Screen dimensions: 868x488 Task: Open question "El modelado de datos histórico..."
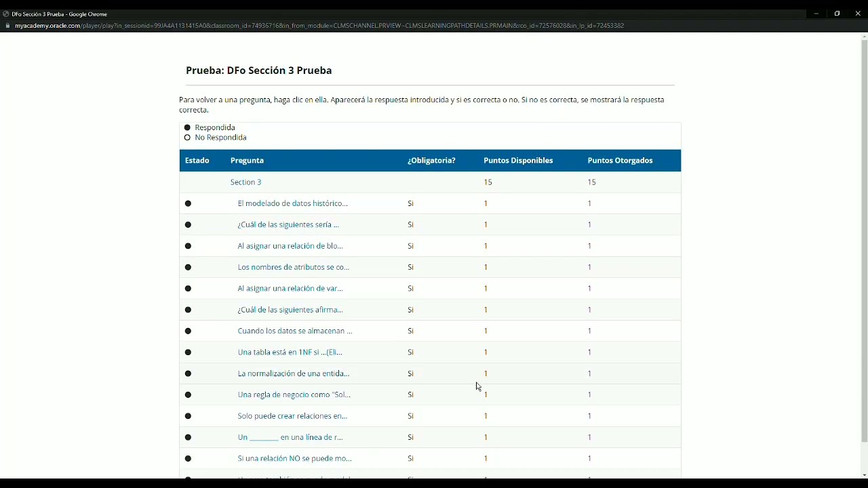(x=292, y=203)
